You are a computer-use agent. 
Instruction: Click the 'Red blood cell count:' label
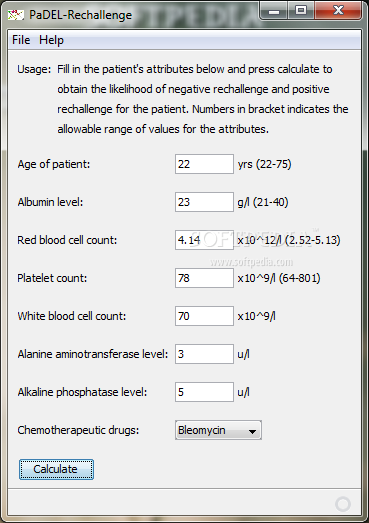[x=67, y=240]
